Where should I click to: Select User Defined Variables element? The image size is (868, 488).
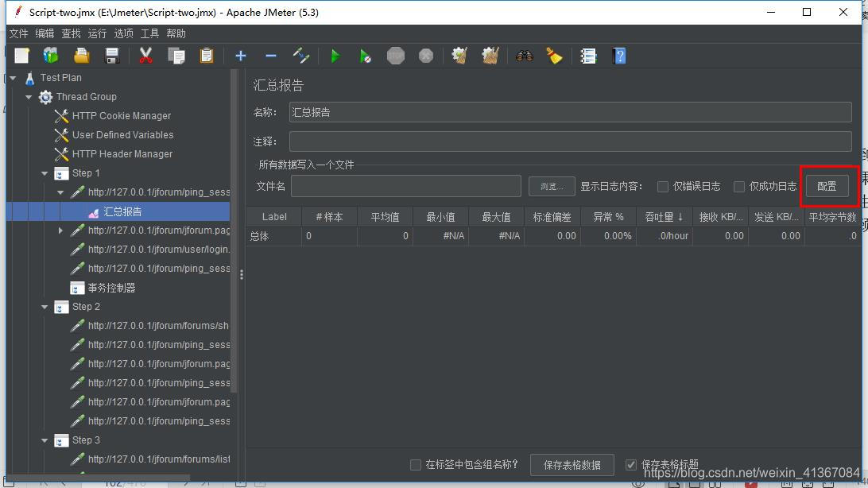[x=114, y=135]
